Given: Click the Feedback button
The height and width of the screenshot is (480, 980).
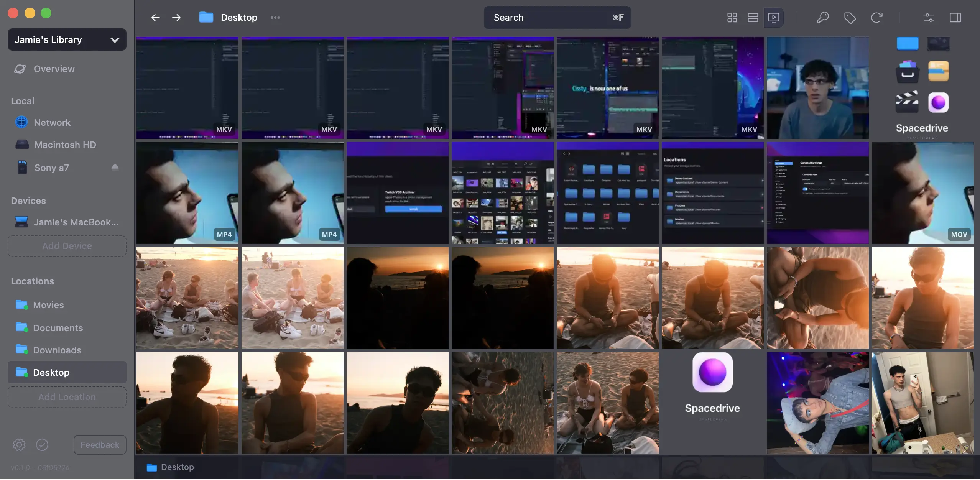Looking at the screenshot, I should (x=100, y=445).
